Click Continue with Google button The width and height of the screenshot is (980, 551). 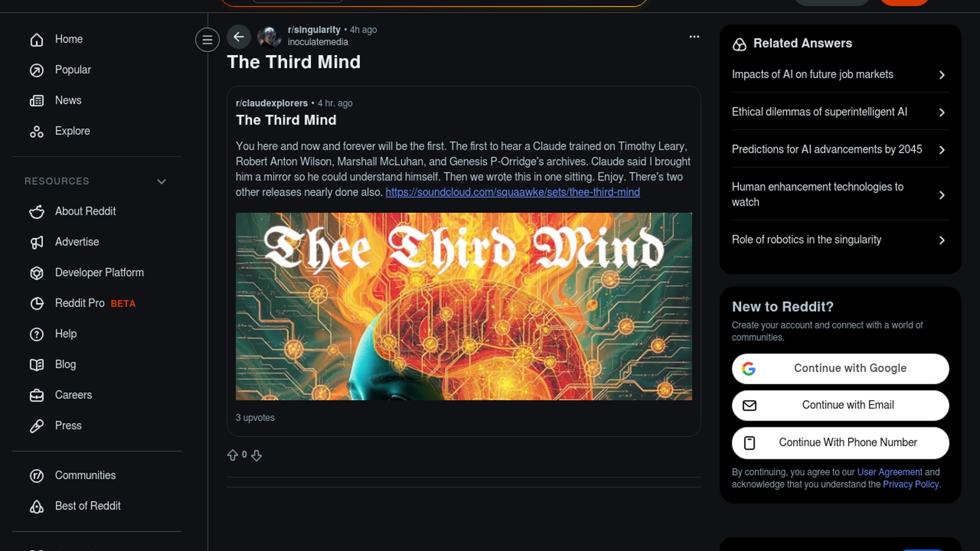840,368
